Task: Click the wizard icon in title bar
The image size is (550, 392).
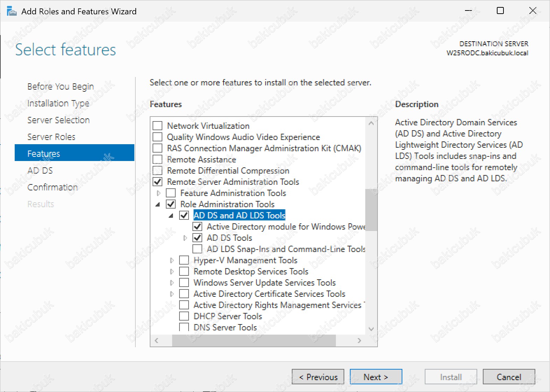Action: pos(12,12)
